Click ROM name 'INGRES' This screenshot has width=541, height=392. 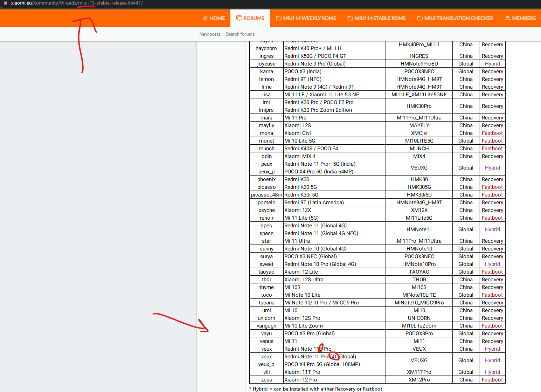point(419,56)
